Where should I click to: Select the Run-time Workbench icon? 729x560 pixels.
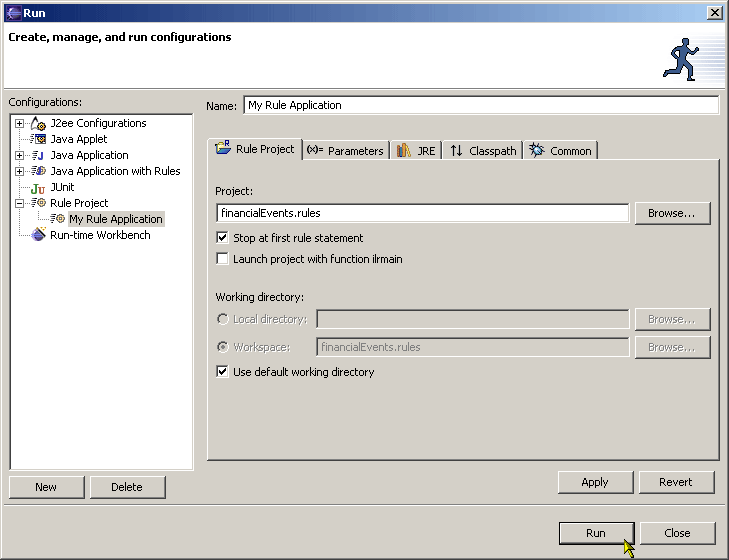(x=38, y=234)
